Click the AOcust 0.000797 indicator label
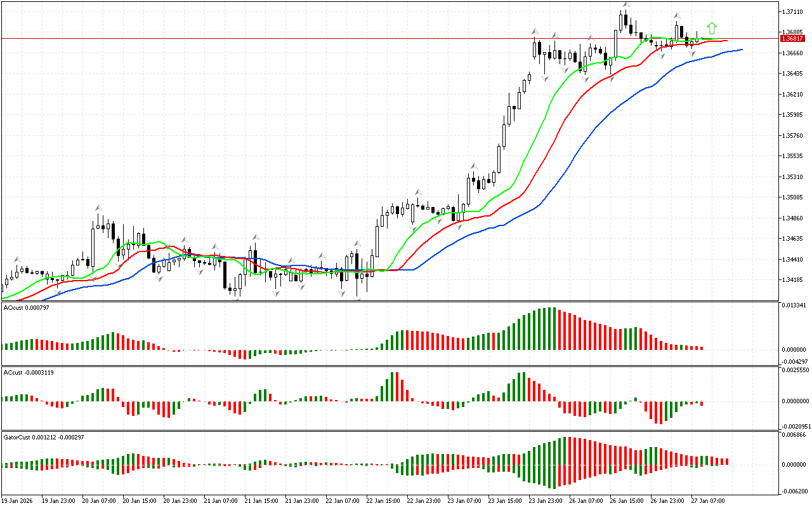 tap(26, 307)
